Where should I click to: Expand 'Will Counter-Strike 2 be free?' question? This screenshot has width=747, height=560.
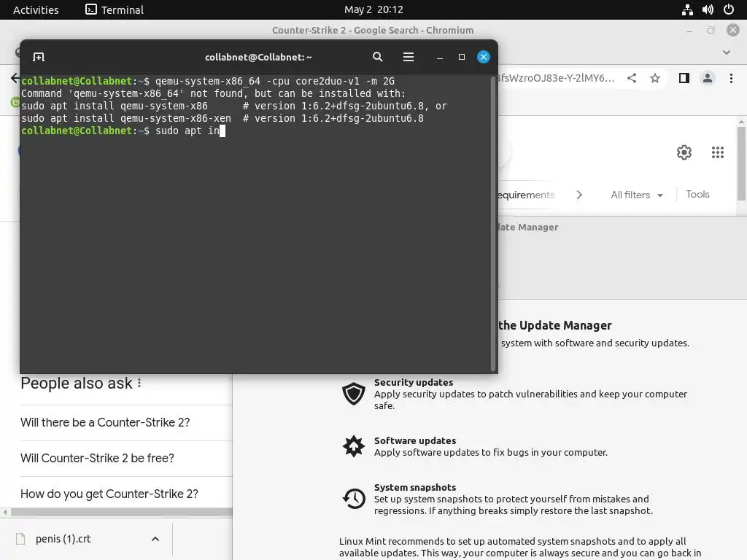point(126,458)
